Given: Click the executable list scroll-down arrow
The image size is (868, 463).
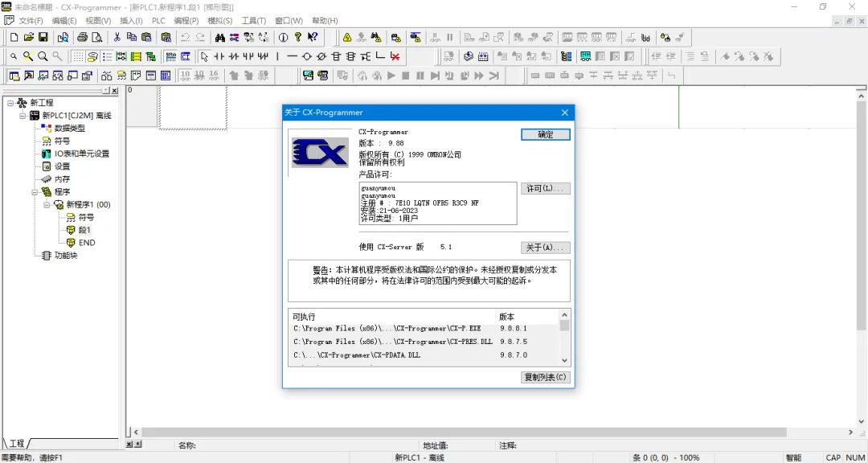Looking at the screenshot, I should (565, 361).
